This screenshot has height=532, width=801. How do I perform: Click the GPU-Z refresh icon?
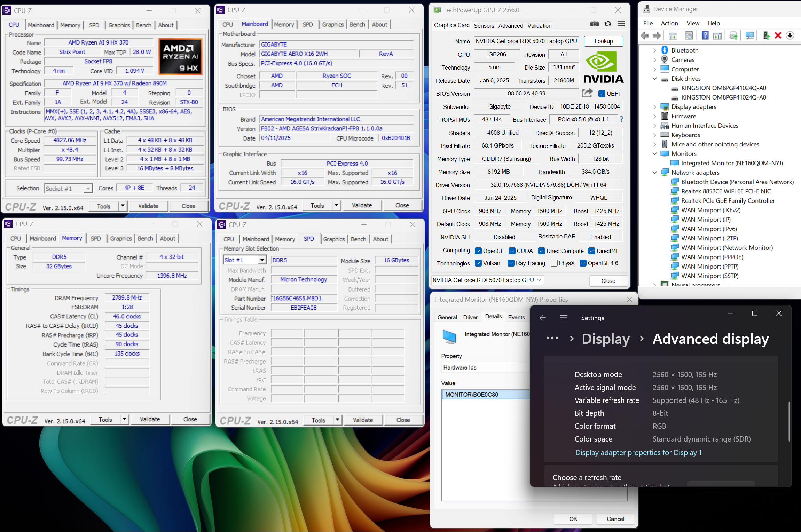point(608,24)
